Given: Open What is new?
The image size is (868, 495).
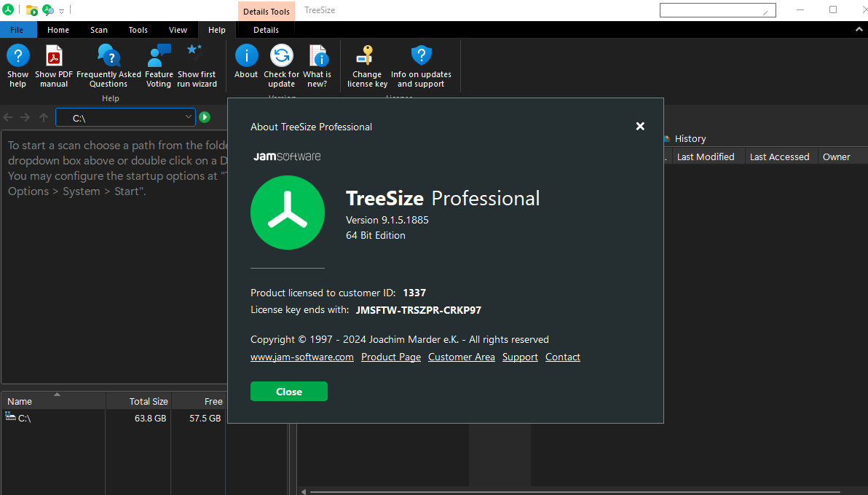Looking at the screenshot, I should tap(317, 66).
